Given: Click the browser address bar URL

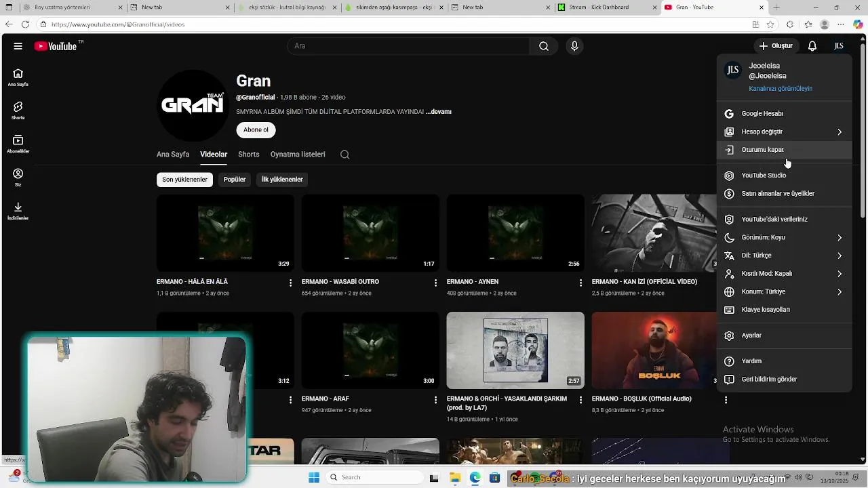Looking at the screenshot, I should 118,24.
